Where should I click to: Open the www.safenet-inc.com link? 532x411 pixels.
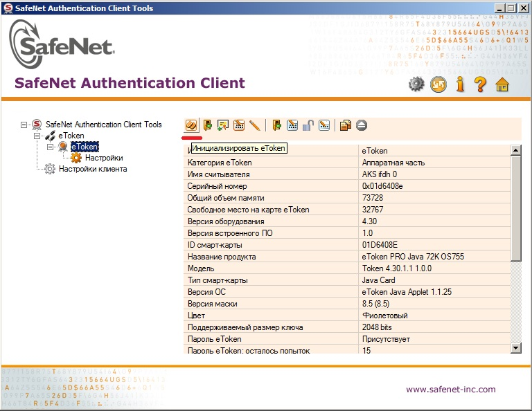tap(451, 390)
